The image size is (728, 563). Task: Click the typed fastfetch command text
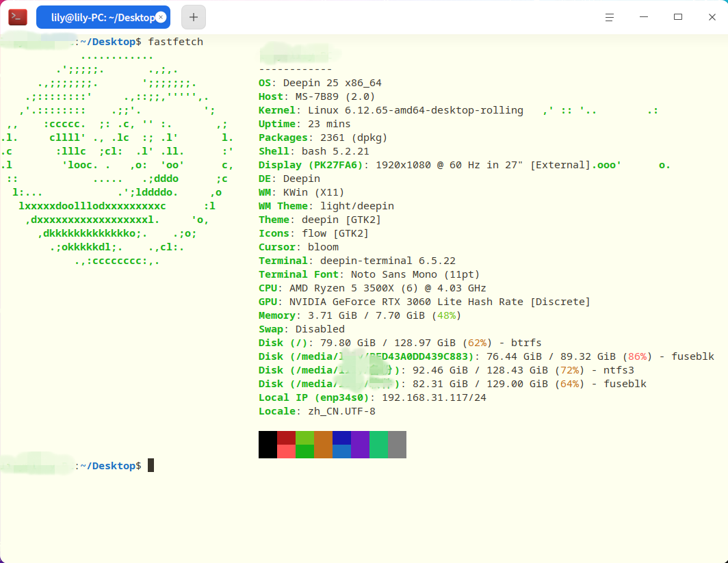pyautogui.click(x=175, y=42)
